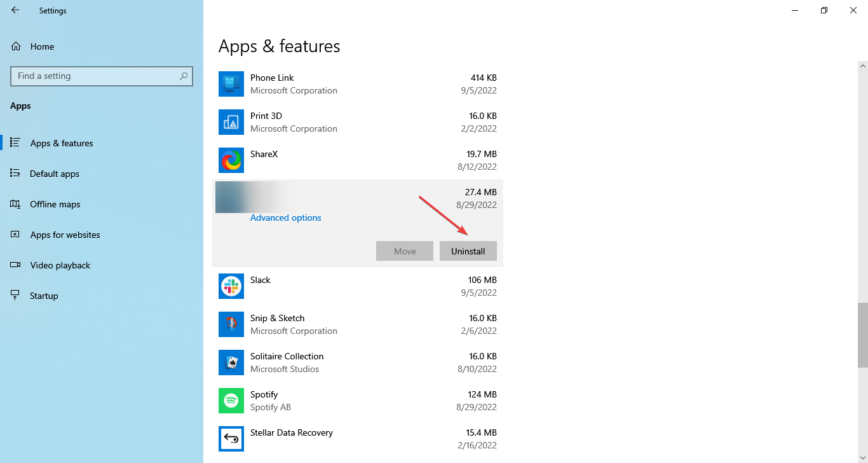Image resolution: width=868 pixels, height=463 pixels.
Task: Select the Offline maps icon
Action: pos(15,204)
